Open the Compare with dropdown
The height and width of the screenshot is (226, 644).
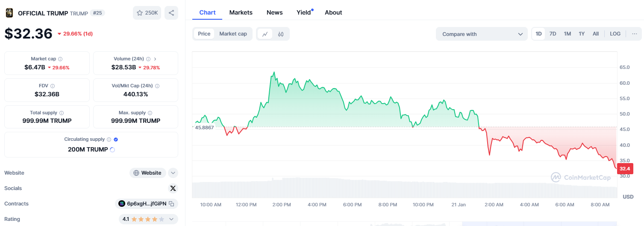[x=482, y=34]
